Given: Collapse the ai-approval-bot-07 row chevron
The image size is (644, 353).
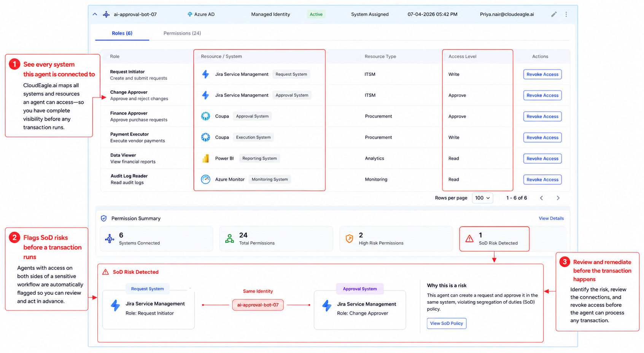Looking at the screenshot, I should pyautogui.click(x=95, y=14).
